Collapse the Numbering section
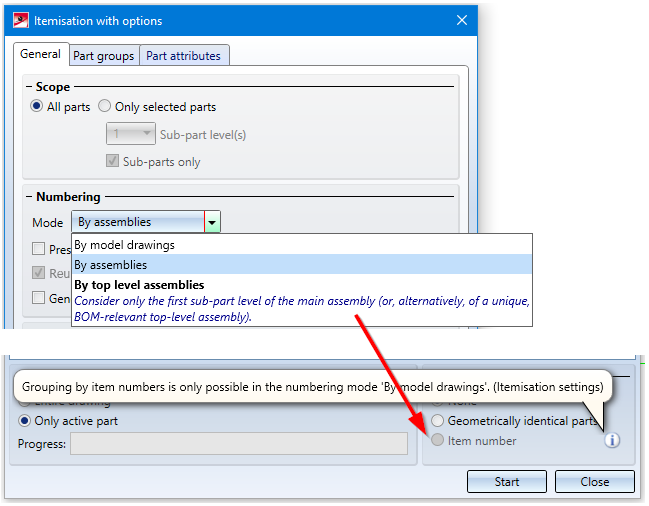649x506 pixels. tap(29, 197)
